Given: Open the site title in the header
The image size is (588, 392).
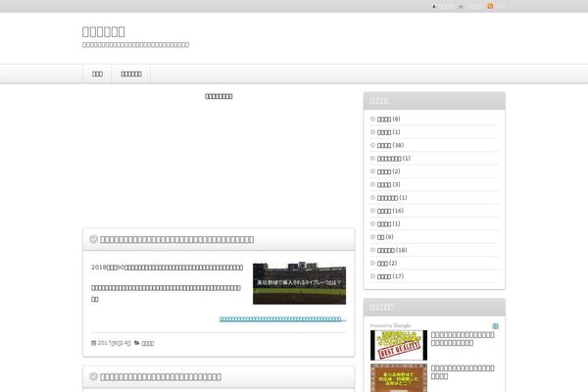Looking at the screenshot, I should (x=104, y=31).
